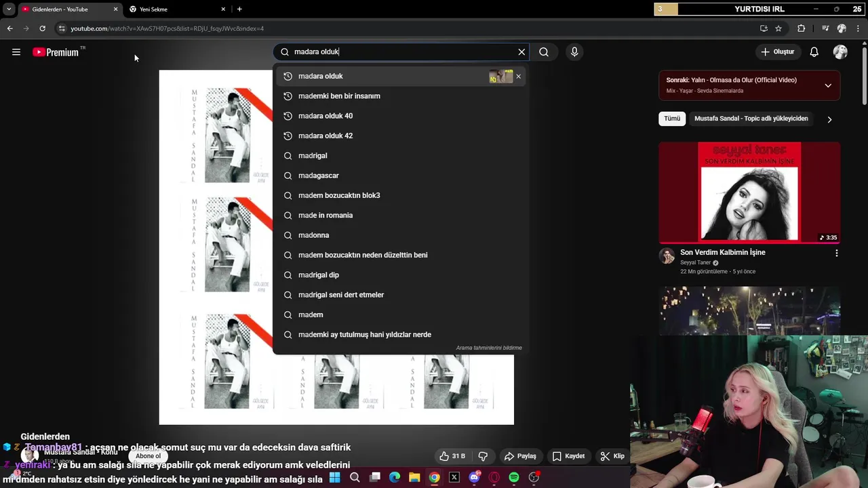Bookmark this page with star icon

point(778,28)
